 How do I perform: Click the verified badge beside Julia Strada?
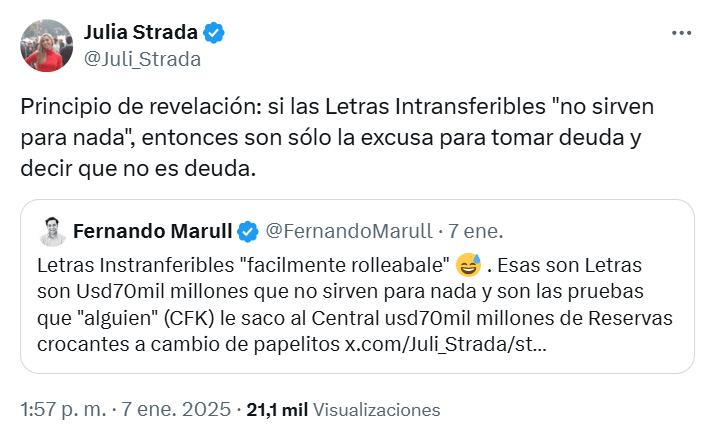coord(215,33)
